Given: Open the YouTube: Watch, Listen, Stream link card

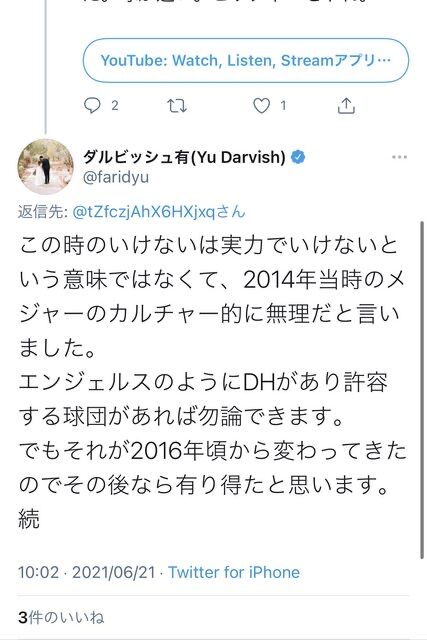Looking at the screenshot, I should [246, 60].
